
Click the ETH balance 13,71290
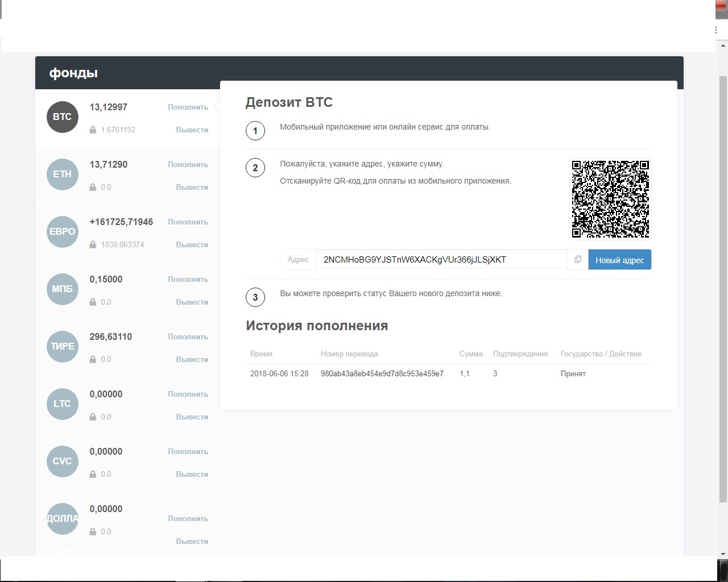109,164
